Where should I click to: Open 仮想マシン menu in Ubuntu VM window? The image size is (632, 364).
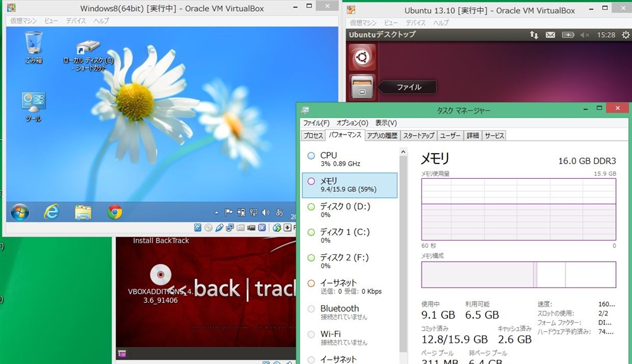click(x=363, y=23)
